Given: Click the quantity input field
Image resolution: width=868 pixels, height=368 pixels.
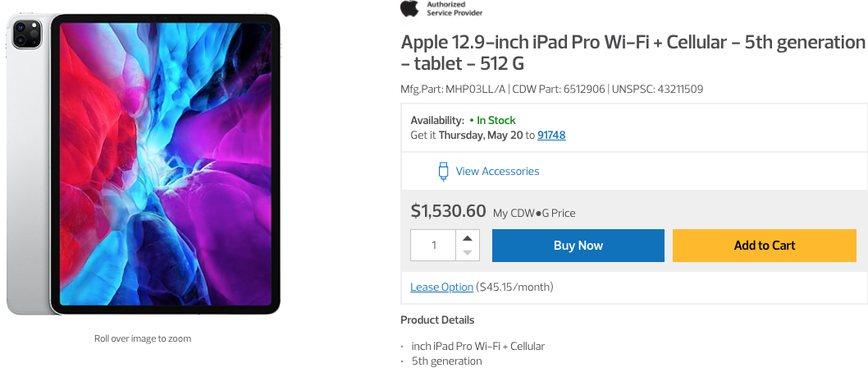Looking at the screenshot, I should click(433, 246).
